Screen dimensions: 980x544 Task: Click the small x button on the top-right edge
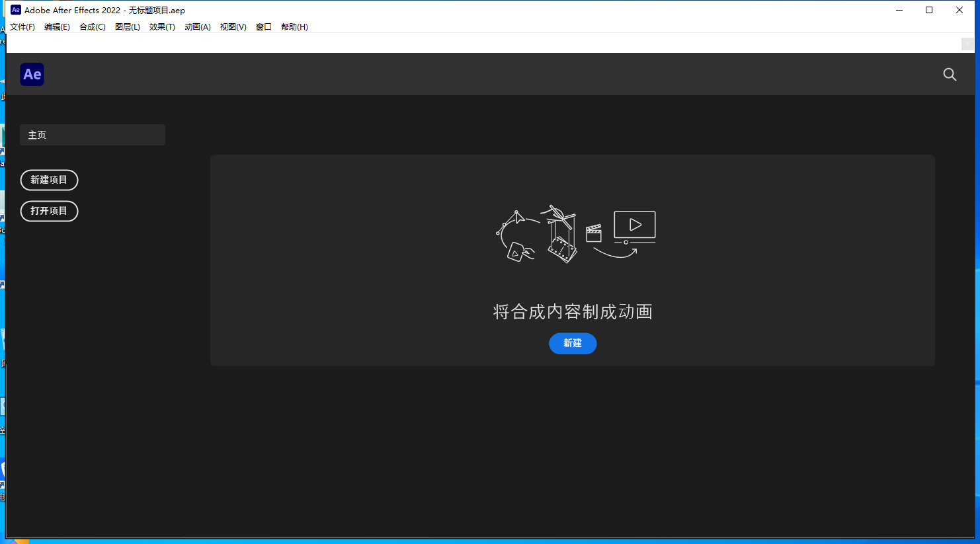coord(967,44)
